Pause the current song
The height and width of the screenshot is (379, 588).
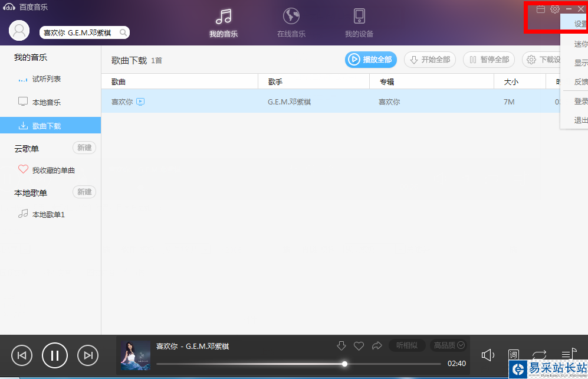pyautogui.click(x=55, y=355)
